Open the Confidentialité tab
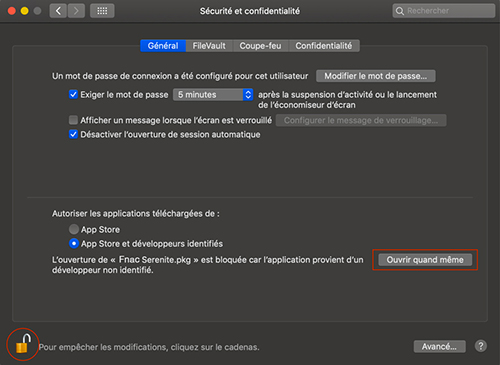Screen dimensions: 500x365 324,46
